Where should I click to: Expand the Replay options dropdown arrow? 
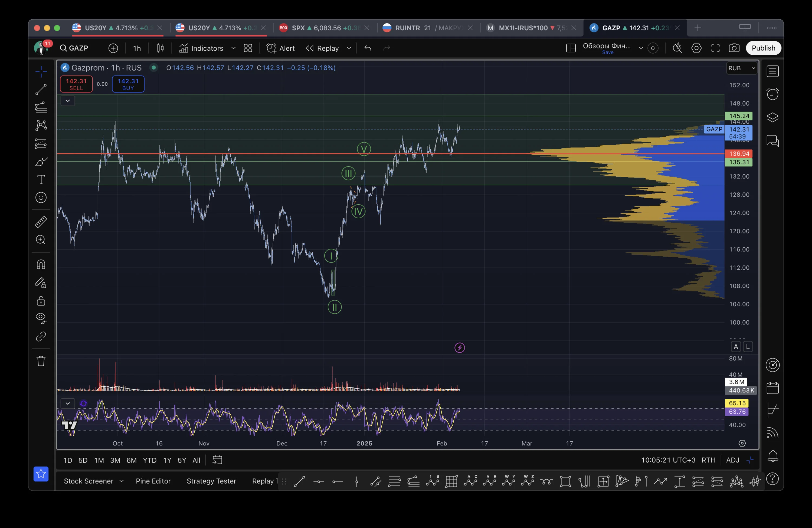349,48
